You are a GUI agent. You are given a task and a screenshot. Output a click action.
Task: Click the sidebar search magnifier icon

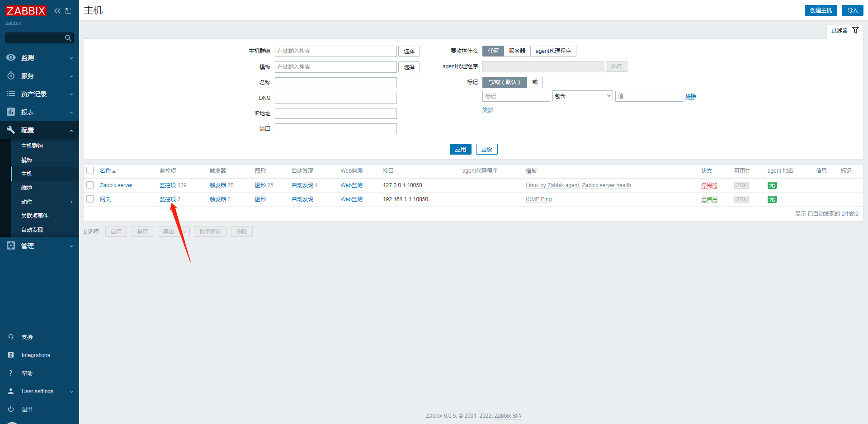(68, 38)
